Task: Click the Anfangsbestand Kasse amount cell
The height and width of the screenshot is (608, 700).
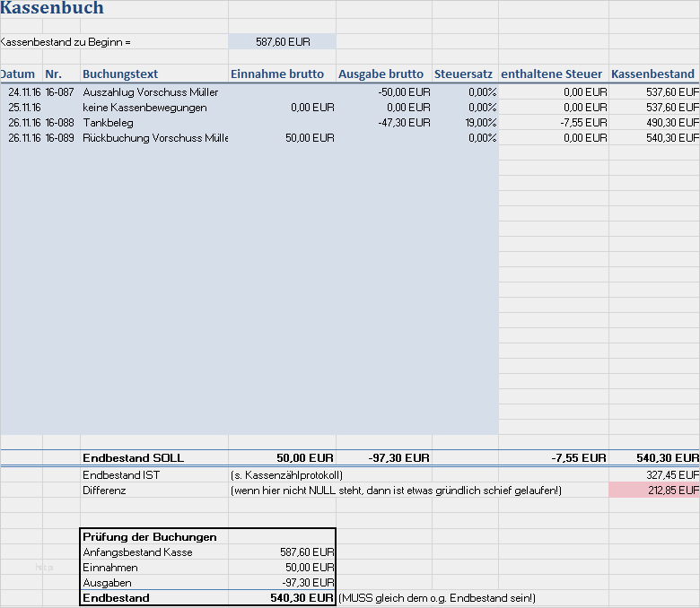Action: click(x=282, y=552)
